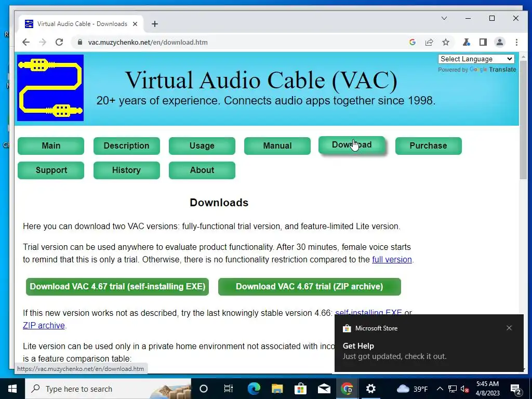Image resolution: width=532 pixels, height=399 pixels.
Task: Launch Microsoft Edge from the taskbar
Action: [254, 389]
